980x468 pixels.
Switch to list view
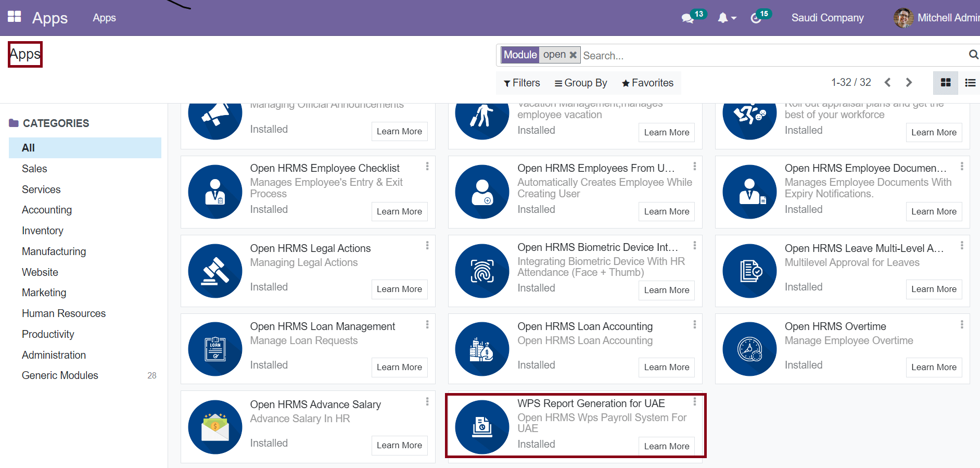point(970,82)
